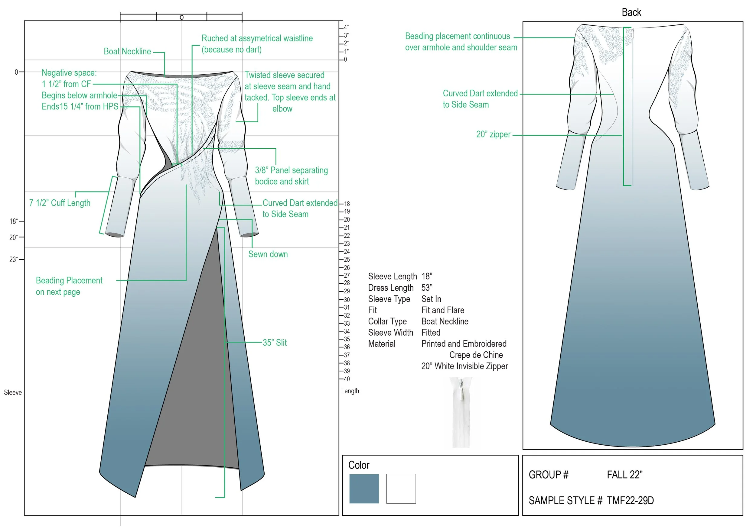Click the 'Color' section heading

(359, 465)
